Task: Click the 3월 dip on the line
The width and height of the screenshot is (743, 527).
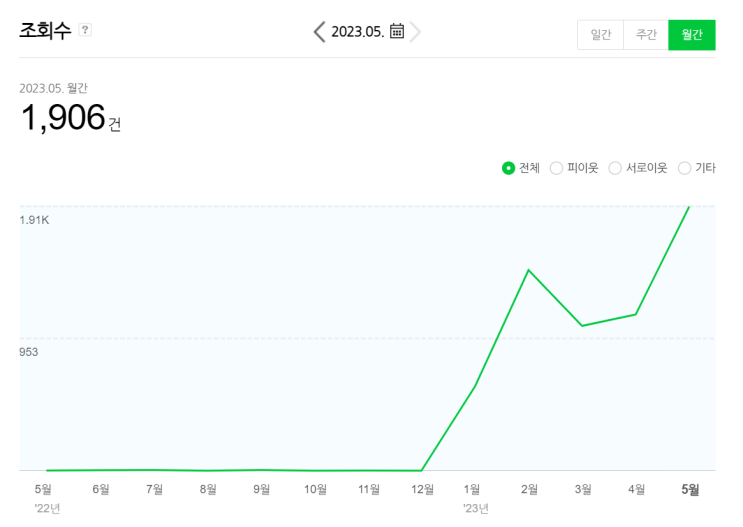Action: pos(582,326)
